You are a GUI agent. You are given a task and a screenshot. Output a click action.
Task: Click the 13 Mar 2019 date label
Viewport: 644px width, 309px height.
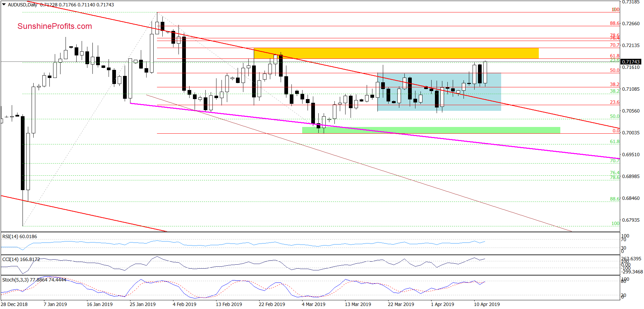tap(358, 304)
